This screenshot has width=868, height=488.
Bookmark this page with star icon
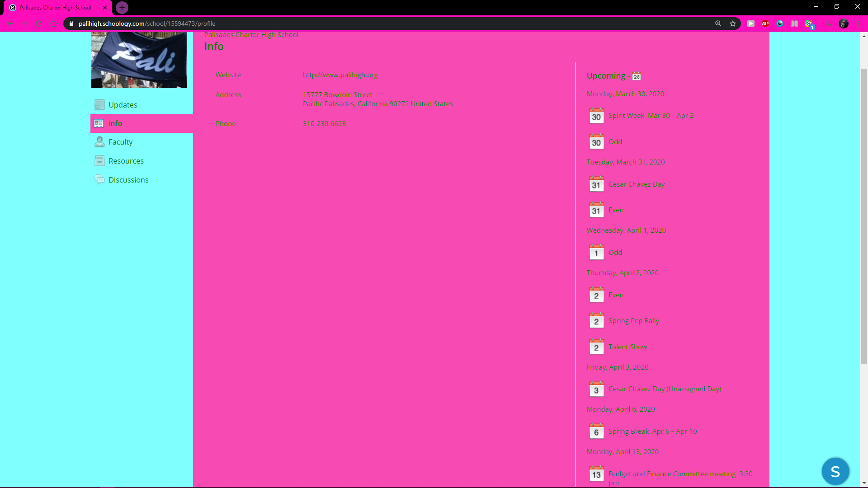point(733,23)
